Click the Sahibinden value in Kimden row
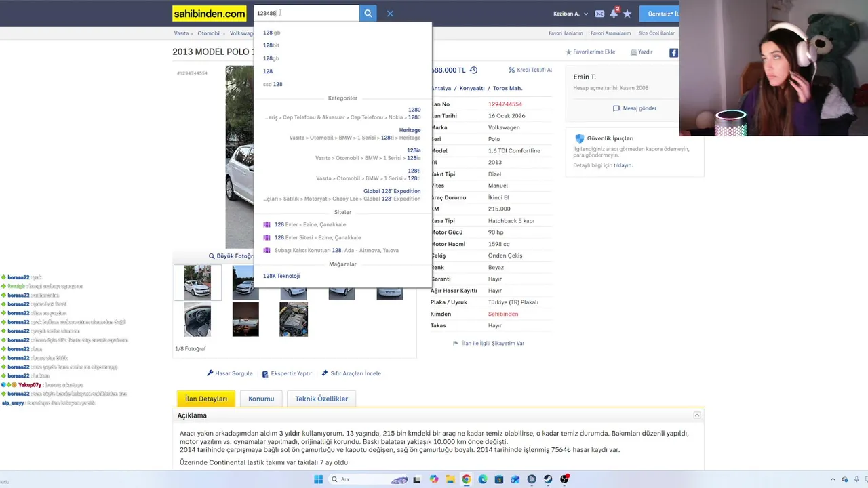 [503, 314]
